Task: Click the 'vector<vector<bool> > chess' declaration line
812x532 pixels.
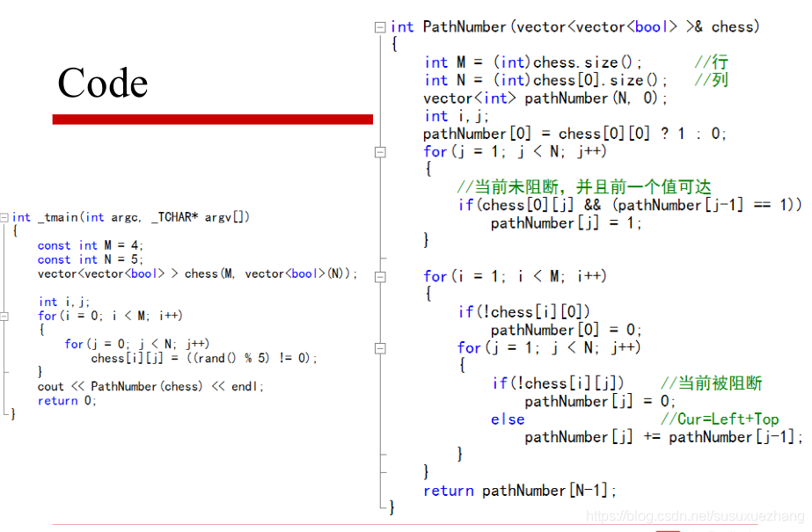Action: (x=197, y=273)
